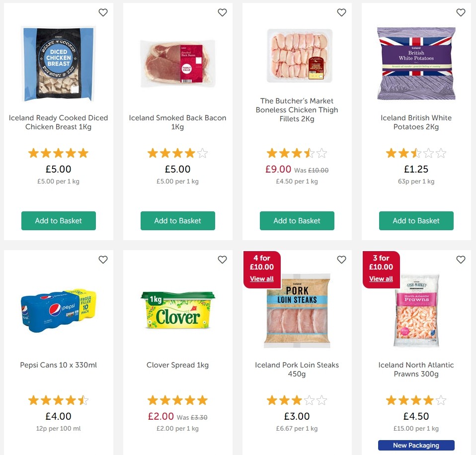The image size is (476, 455).
Task: Click the heart icon on Iceland Smoked Back Bacon
Action: 222,12
